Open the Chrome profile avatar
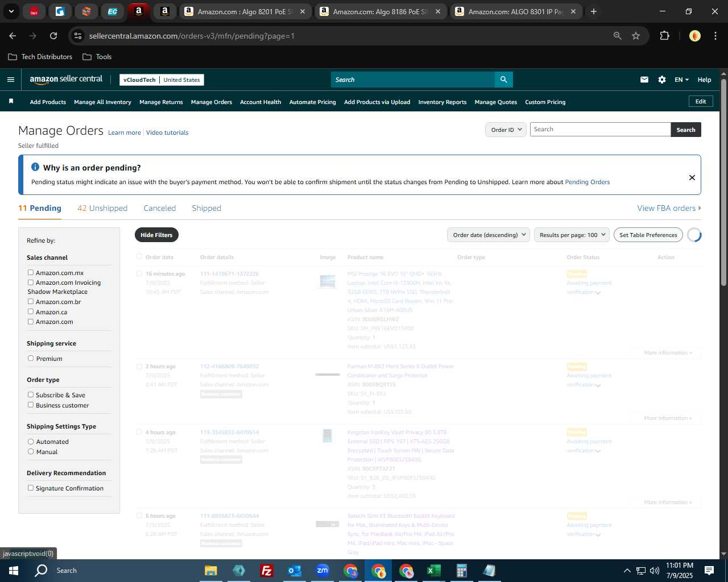Image resolution: width=728 pixels, height=582 pixels. 695,36
